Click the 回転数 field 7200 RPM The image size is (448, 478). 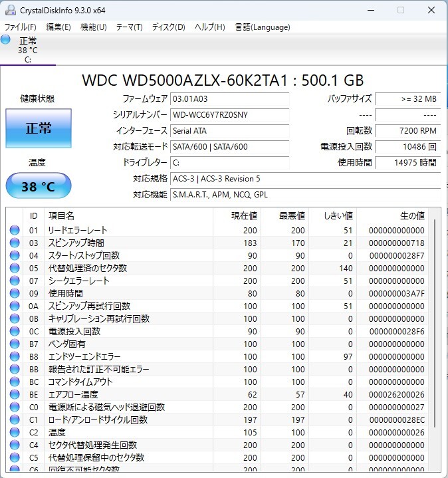tap(407, 131)
